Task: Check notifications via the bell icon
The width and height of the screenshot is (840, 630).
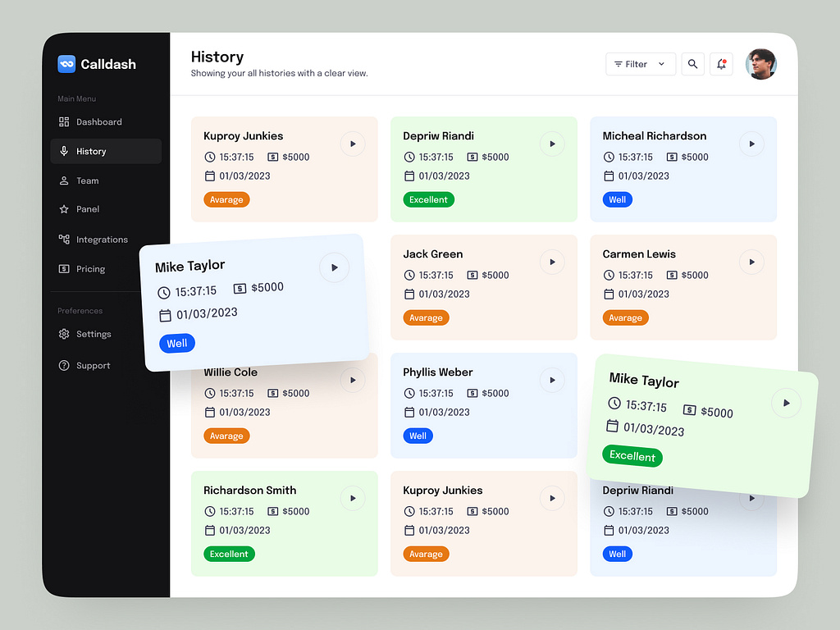Action: tap(721, 63)
